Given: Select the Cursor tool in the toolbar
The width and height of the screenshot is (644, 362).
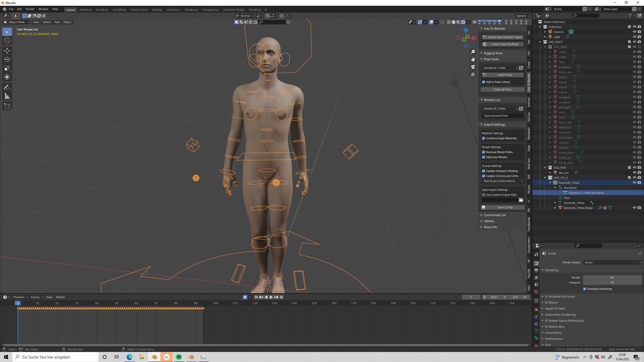Looking at the screenshot, I should [x=7, y=41].
